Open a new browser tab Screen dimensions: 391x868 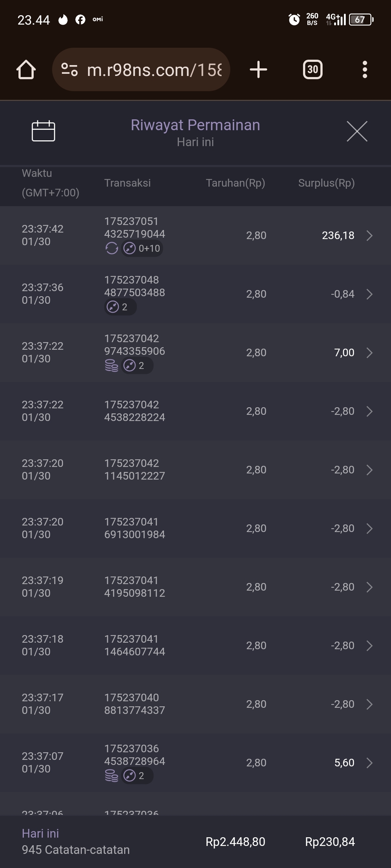[258, 69]
